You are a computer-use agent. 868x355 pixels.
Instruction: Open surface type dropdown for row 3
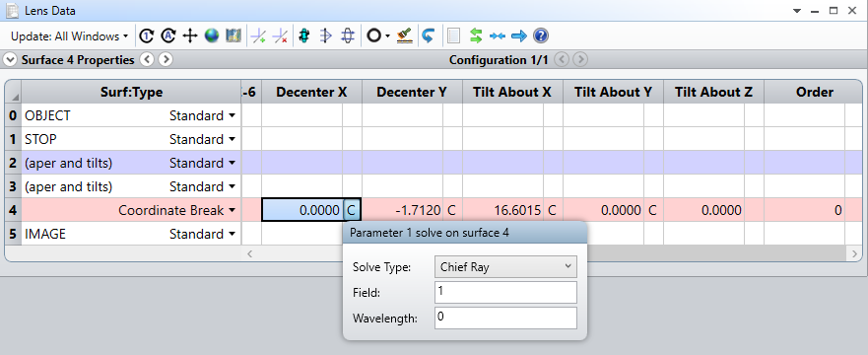pos(232,186)
